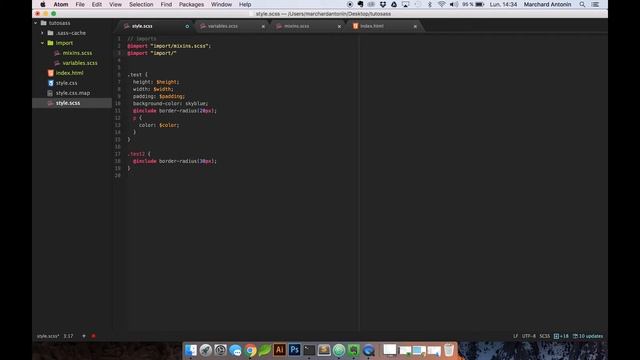Click the Wi-Fi icon in menu bar
The image size is (640, 360).
441,4
